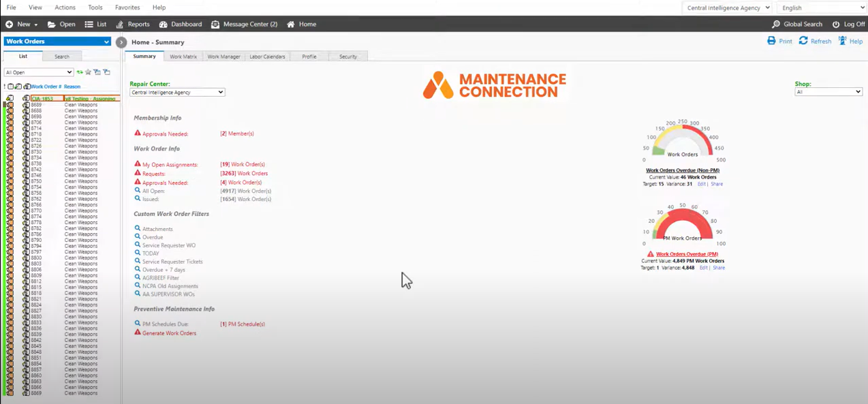868x404 pixels.
Task: Click magnifier icon beside TODAY filter
Action: 138,253
